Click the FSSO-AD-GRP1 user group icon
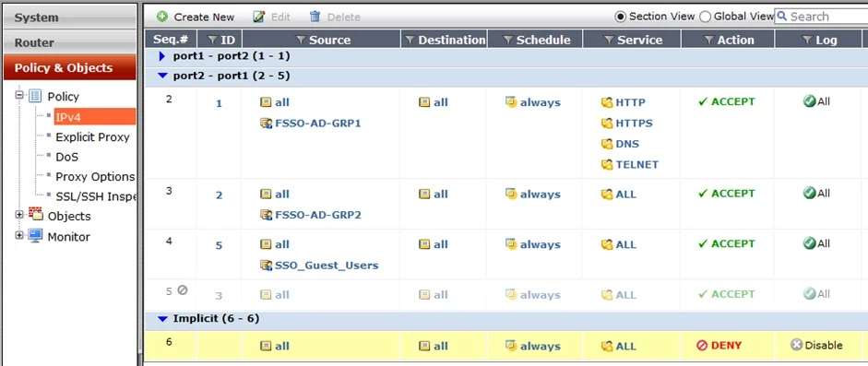Screen dimensions: 868x366 (x=266, y=124)
